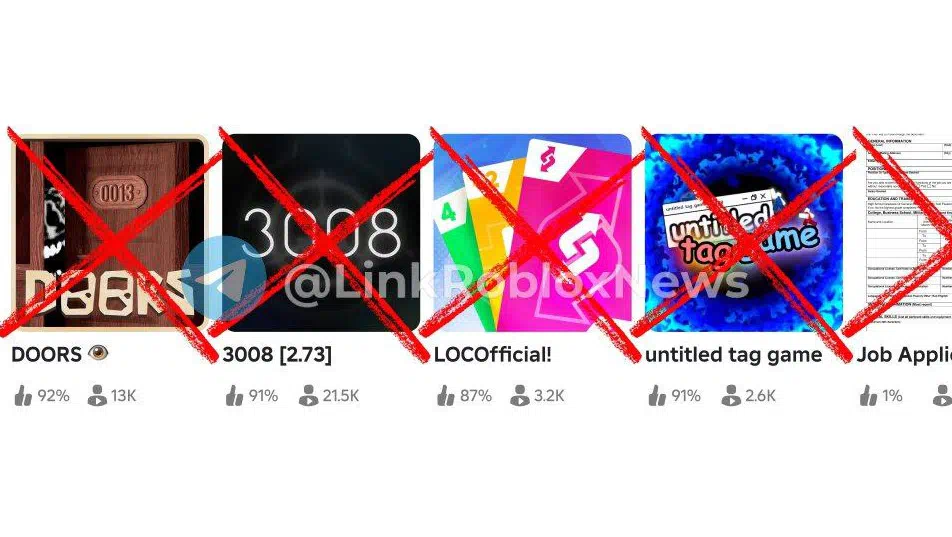The image size is (952, 537).
Task: Click the 21.5K players icon
Action: (308, 395)
